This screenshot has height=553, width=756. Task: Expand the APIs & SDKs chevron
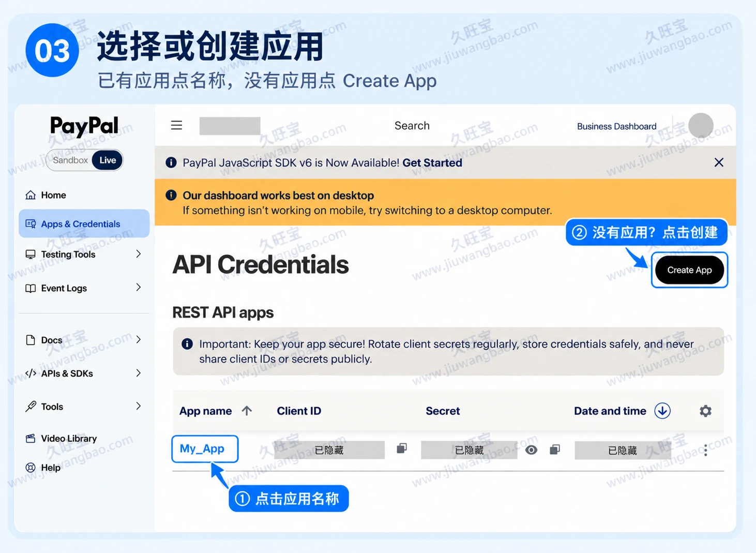[x=138, y=373]
